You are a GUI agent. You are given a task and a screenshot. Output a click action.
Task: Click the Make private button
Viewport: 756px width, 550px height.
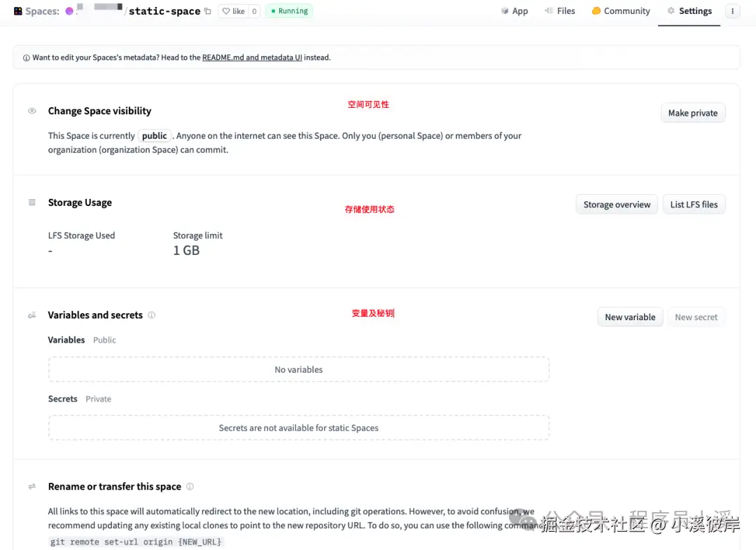pos(692,113)
